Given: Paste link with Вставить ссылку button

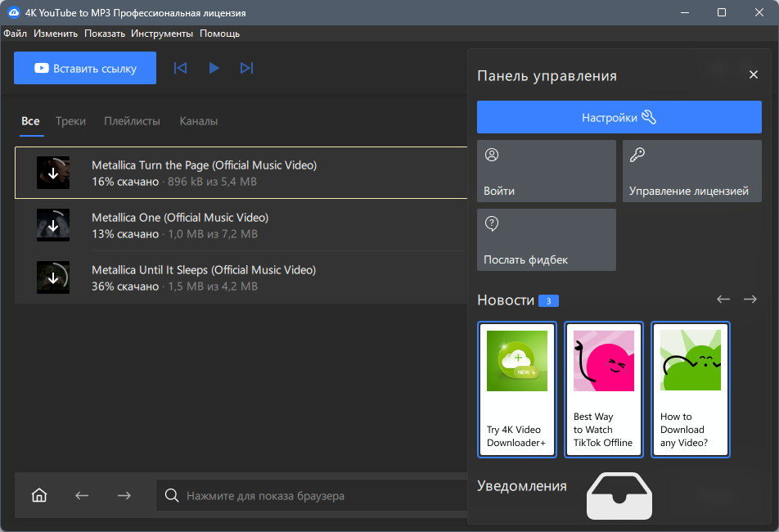Looking at the screenshot, I should 85,68.
